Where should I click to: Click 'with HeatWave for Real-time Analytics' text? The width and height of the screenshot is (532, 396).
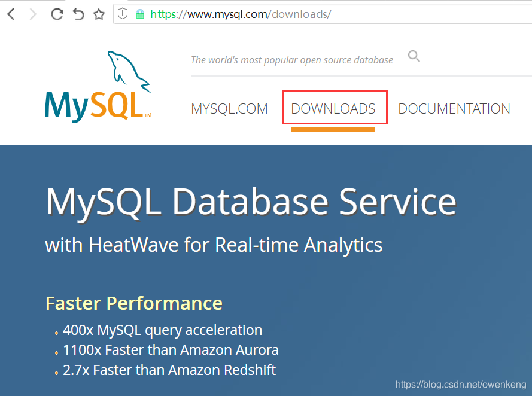pos(214,245)
